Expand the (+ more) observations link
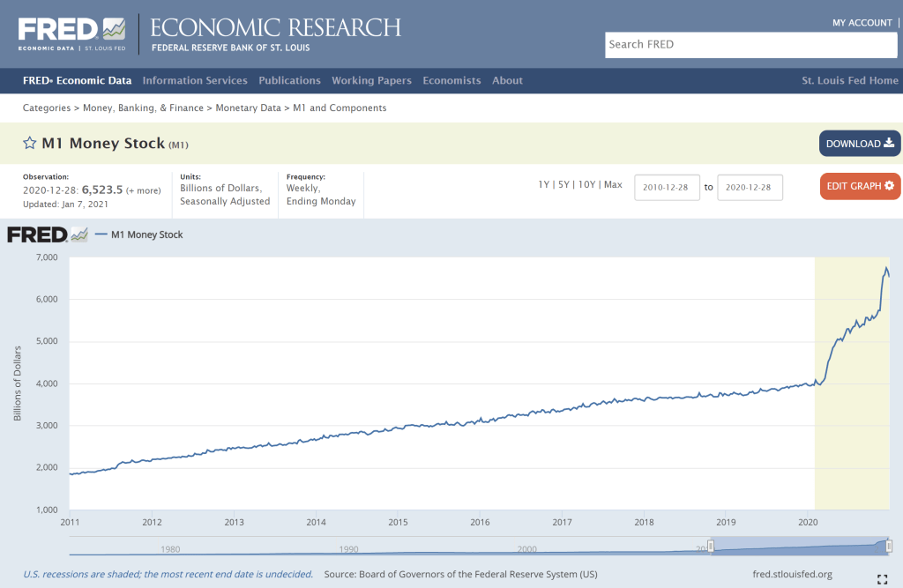Screen dimensions: 903x588 point(143,190)
